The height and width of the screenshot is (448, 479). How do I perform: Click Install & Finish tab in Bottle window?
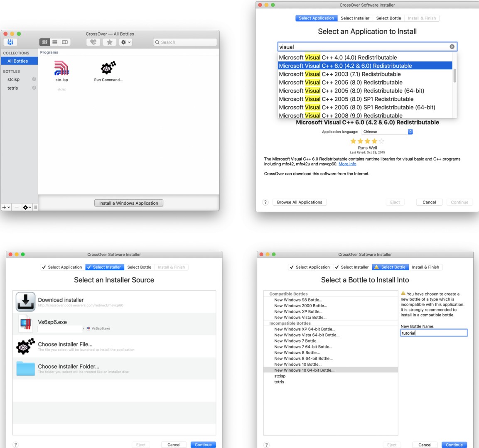click(x=425, y=267)
